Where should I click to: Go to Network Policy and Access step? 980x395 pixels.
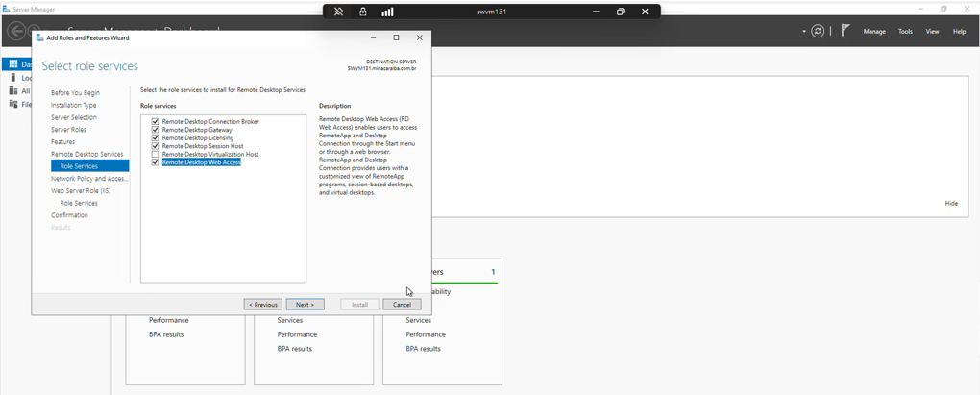pyautogui.click(x=89, y=178)
